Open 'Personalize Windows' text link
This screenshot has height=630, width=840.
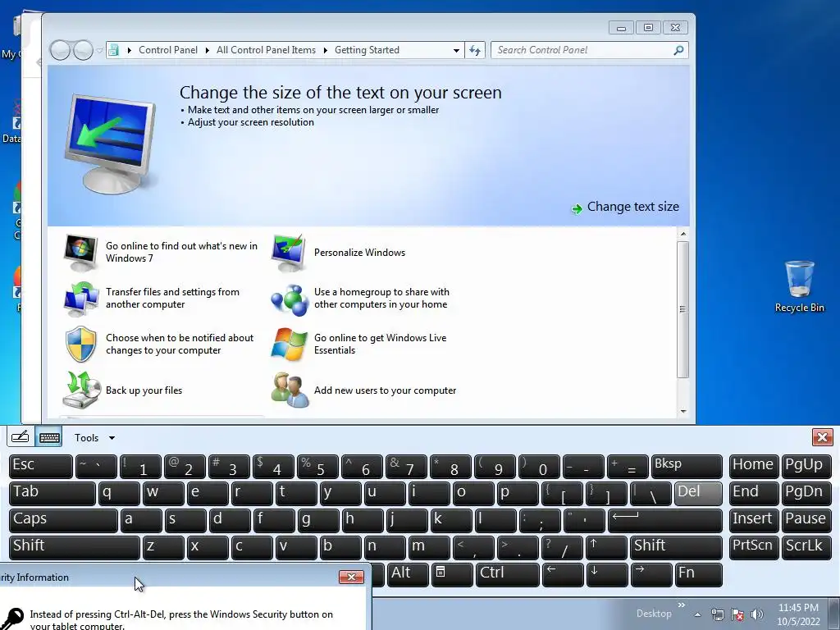[359, 253]
